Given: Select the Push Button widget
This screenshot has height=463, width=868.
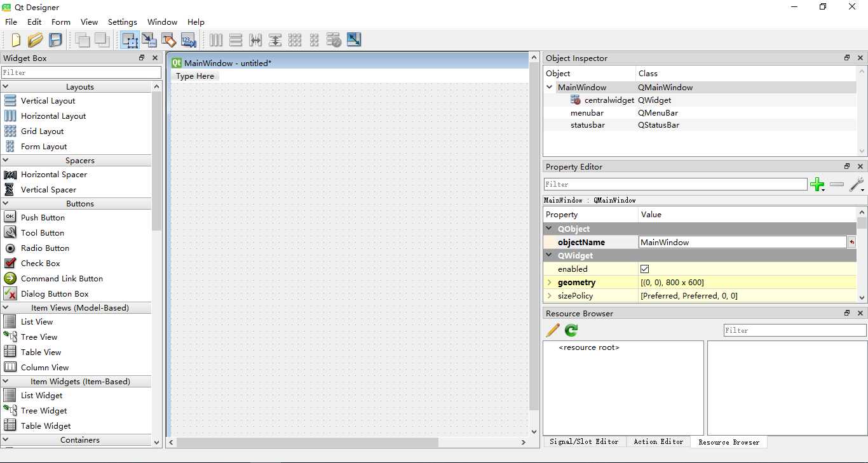Looking at the screenshot, I should [x=43, y=217].
